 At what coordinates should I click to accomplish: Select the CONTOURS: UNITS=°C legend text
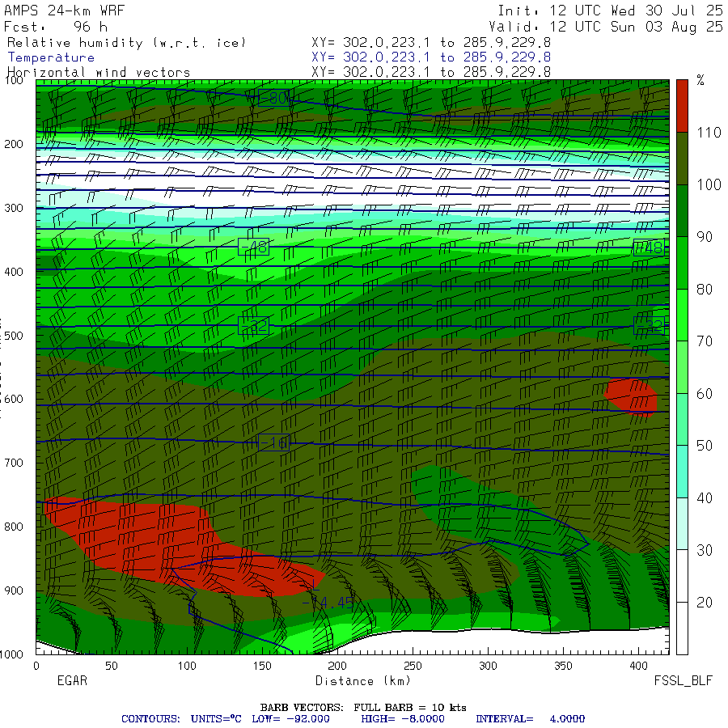(x=181, y=719)
